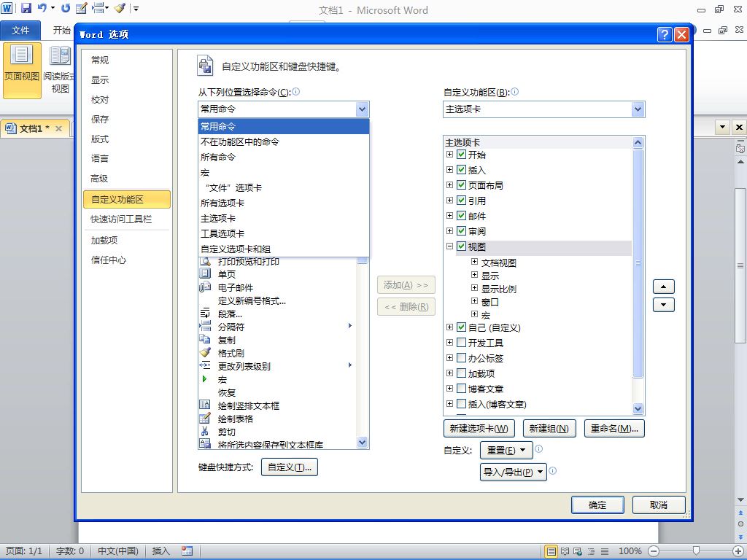Open the 快速访问工具栏 options category
Image resolution: width=747 pixels, height=560 pixels.
126,219
